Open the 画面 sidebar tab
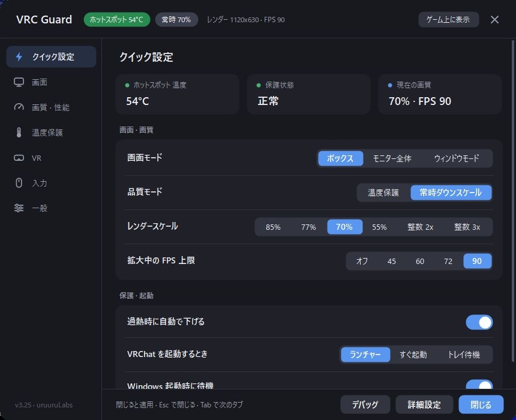This screenshot has width=516, height=420. point(52,82)
